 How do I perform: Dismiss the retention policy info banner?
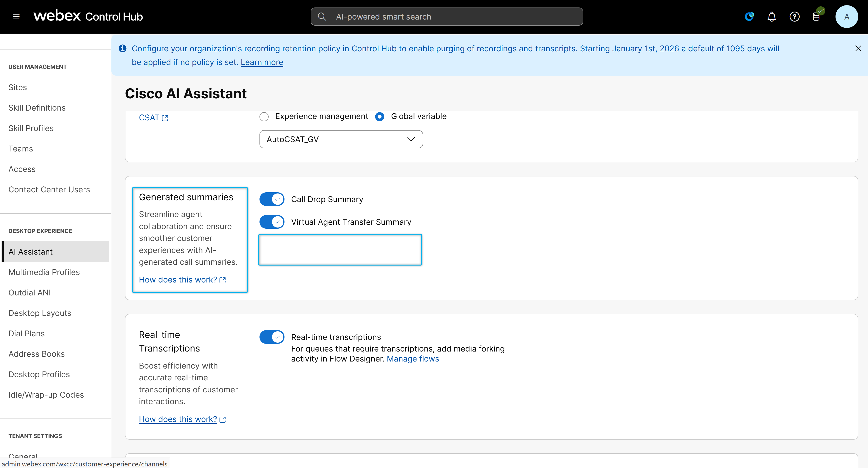858,49
